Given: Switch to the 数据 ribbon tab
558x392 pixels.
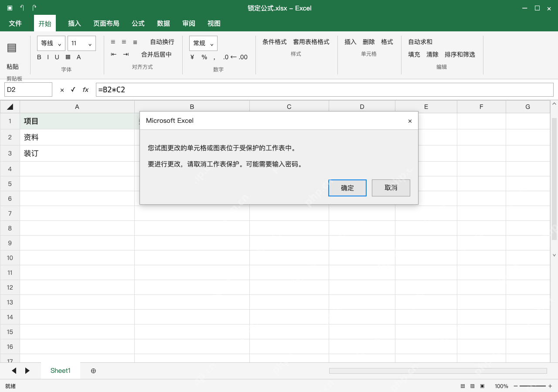Looking at the screenshot, I should pos(163,24).
